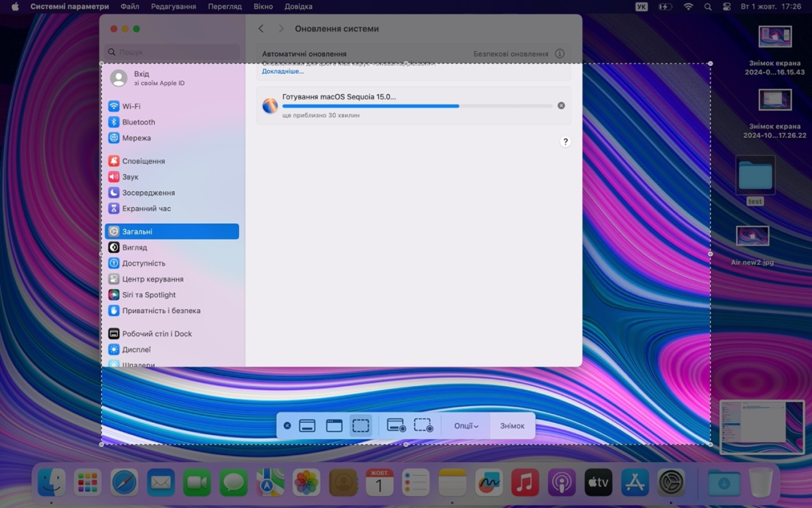Viewport: 812px width, 508px height.
Task: Select capture selected portion mode icon
Action: [361, 425]
